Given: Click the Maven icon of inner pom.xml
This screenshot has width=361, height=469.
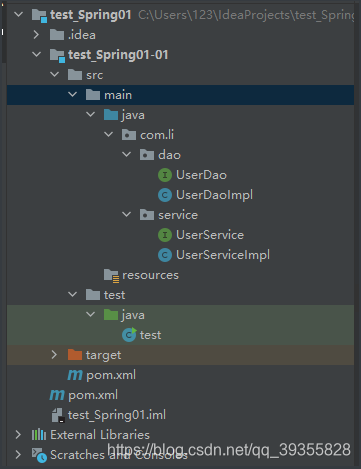Looking at the screenshot, I should pyautogui.click(x=75, y=375).
